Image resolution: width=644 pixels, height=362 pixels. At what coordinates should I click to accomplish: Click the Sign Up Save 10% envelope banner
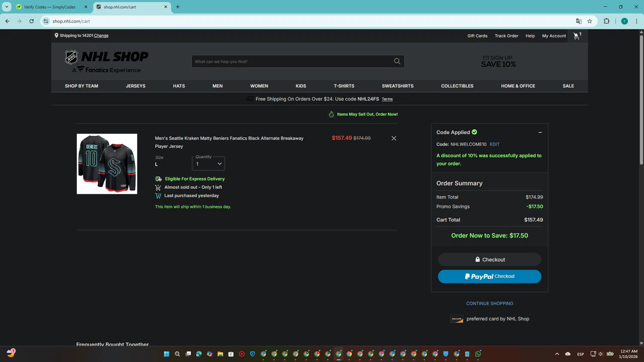(x=498, y=61)
